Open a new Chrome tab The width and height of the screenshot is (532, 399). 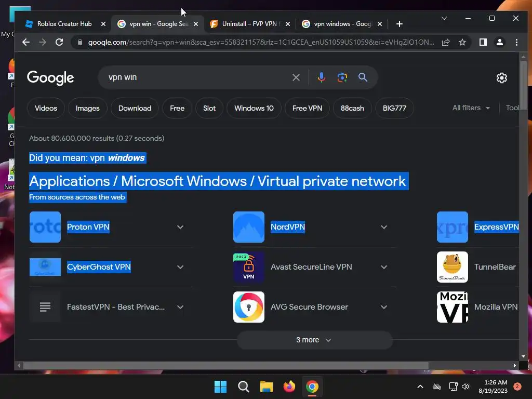(400, 24)
